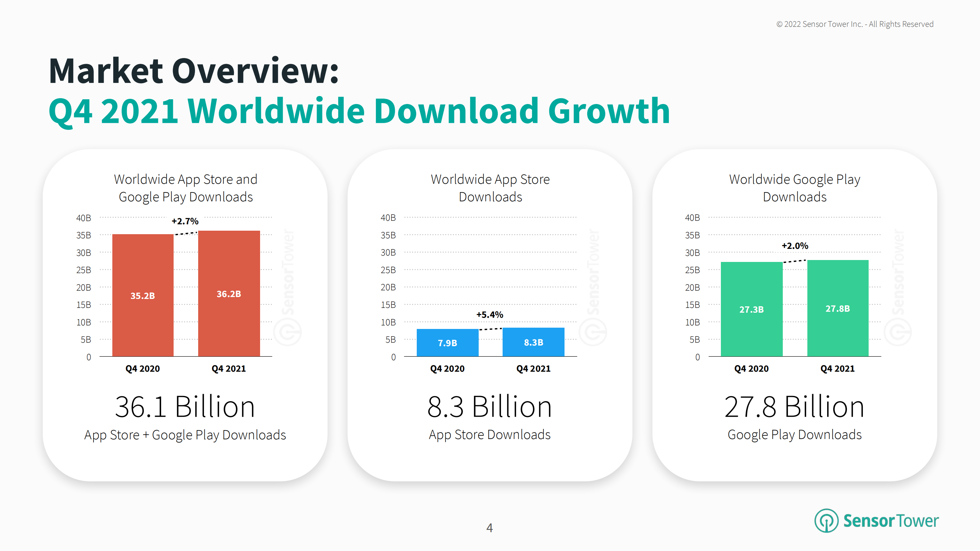
Task: Click the 8.3 Billion headline figure
Action: 490,407
